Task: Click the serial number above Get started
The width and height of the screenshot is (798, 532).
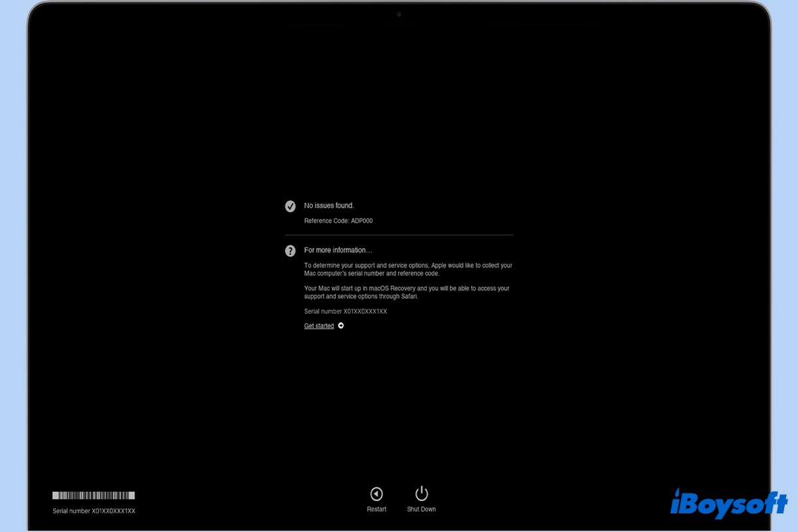Action: pos(345,311)
